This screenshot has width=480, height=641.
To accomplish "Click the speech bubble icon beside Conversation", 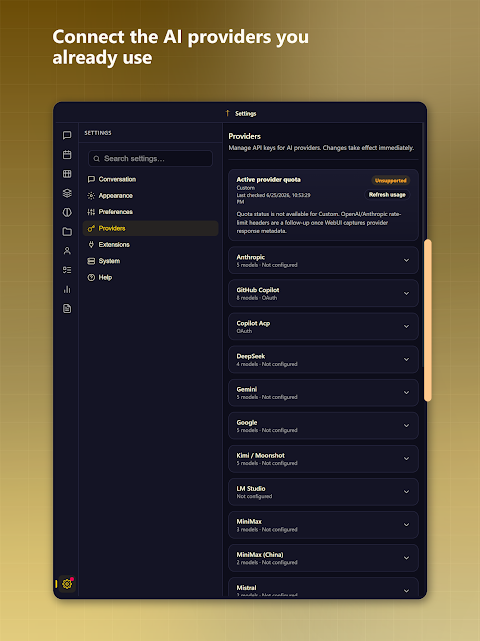I will [x=91, y=179].
